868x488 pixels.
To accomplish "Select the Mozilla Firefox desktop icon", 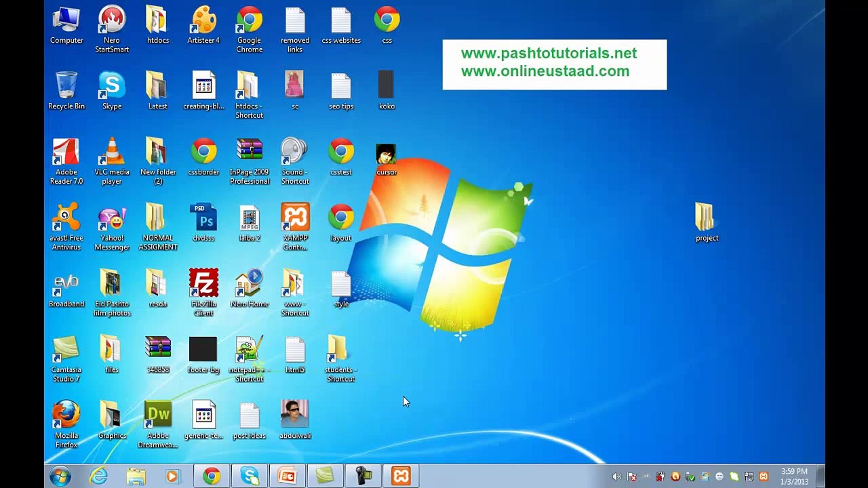I will click(66, 424).
